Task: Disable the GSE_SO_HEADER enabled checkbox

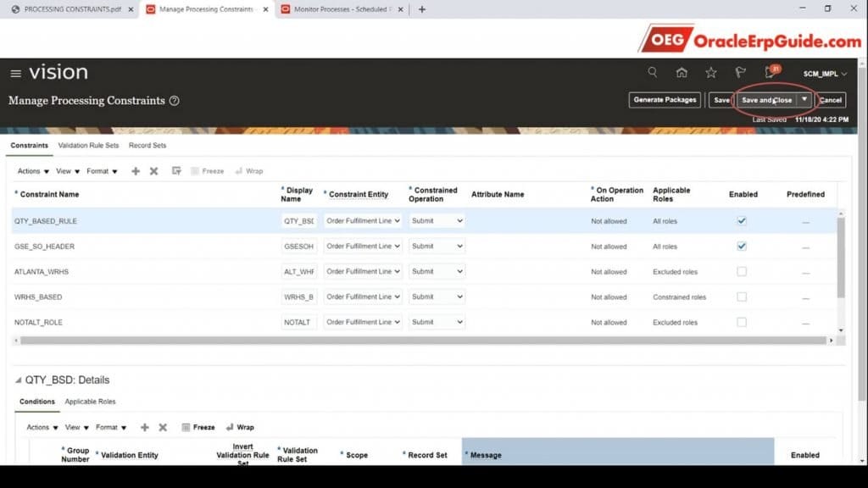Action: pyautogui.click(x=742, y=246)
